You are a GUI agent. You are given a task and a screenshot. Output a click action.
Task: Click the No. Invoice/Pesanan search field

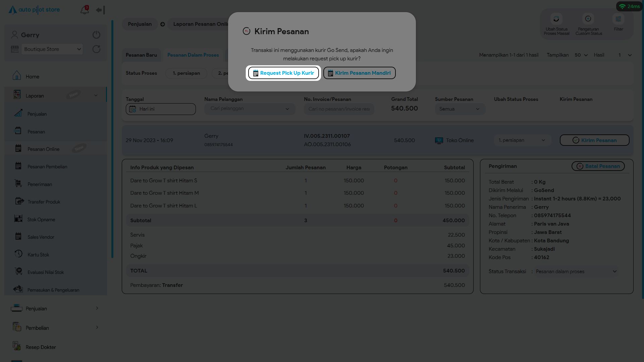click(x=339, y=109)
